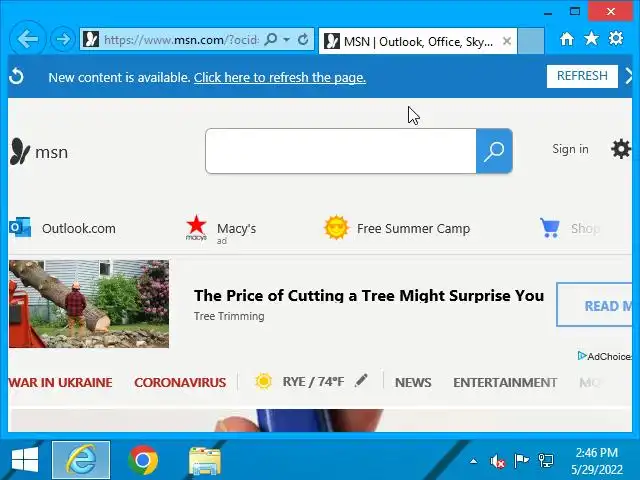Image resolution: width=640 pixels, height=480 pixels.
Task: Open the clock showing 2:46 PM
Action: 597,461
